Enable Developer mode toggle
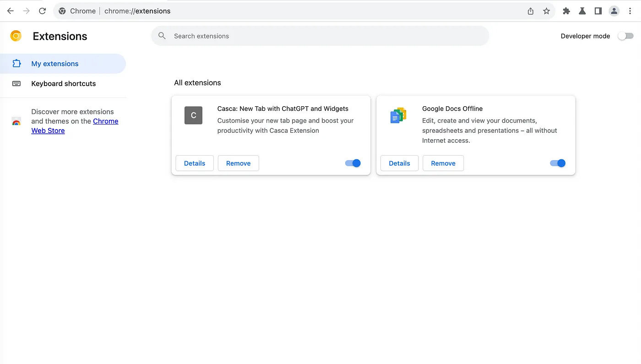The height and width of the screenshot is (364, 641). click(625, 36)
